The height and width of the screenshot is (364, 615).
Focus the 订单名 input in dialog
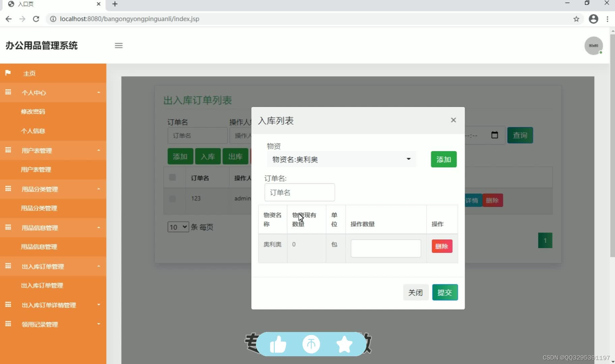pos(300,192)
